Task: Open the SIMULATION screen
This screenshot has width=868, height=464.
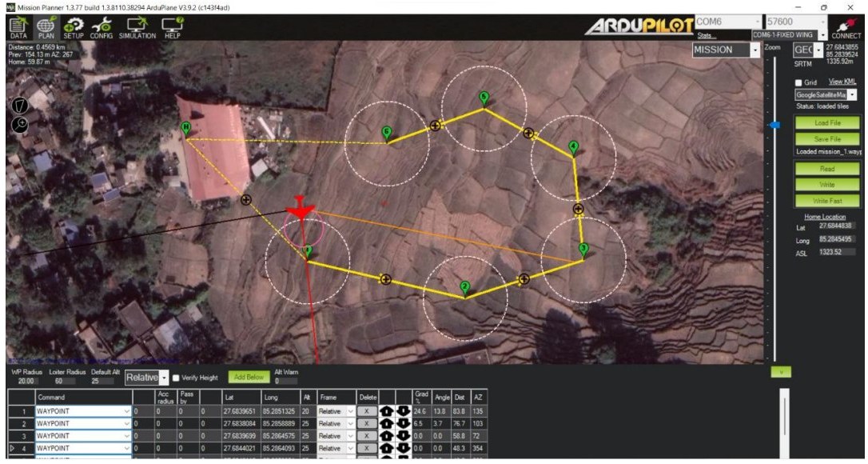Action: click(137, 28)
